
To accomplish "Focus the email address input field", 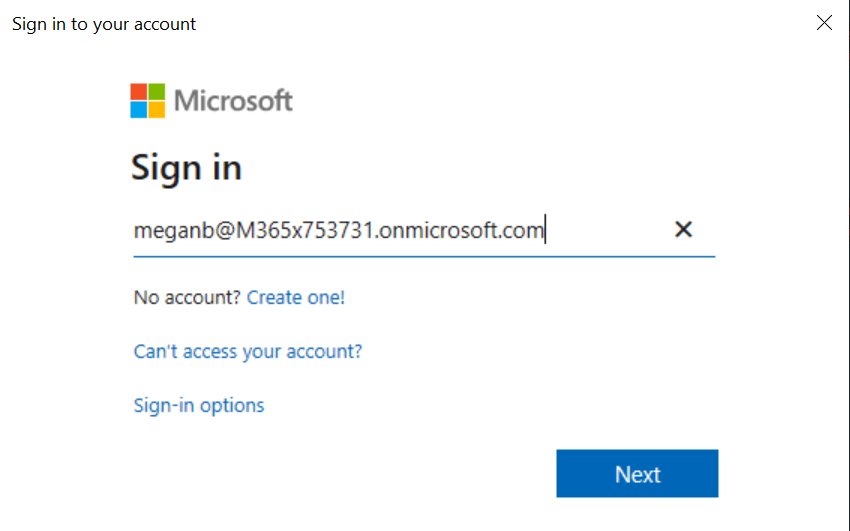I will tap(400, 231).
